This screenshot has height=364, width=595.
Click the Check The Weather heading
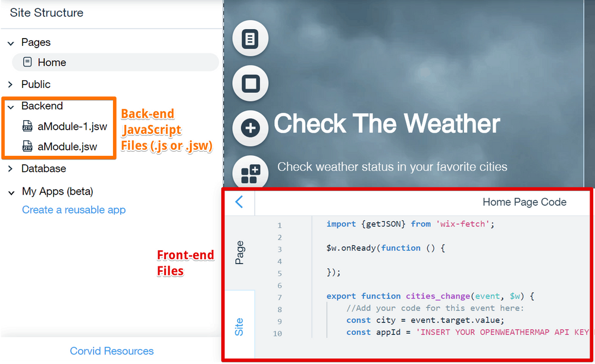(387, 124)
